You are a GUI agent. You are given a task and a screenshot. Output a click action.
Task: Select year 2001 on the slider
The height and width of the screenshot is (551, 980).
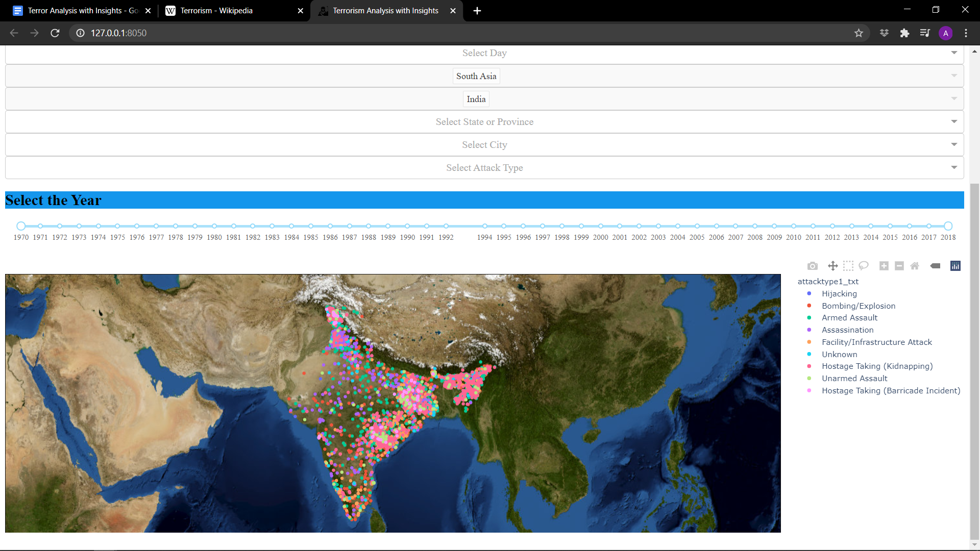[x=619, y=226]
